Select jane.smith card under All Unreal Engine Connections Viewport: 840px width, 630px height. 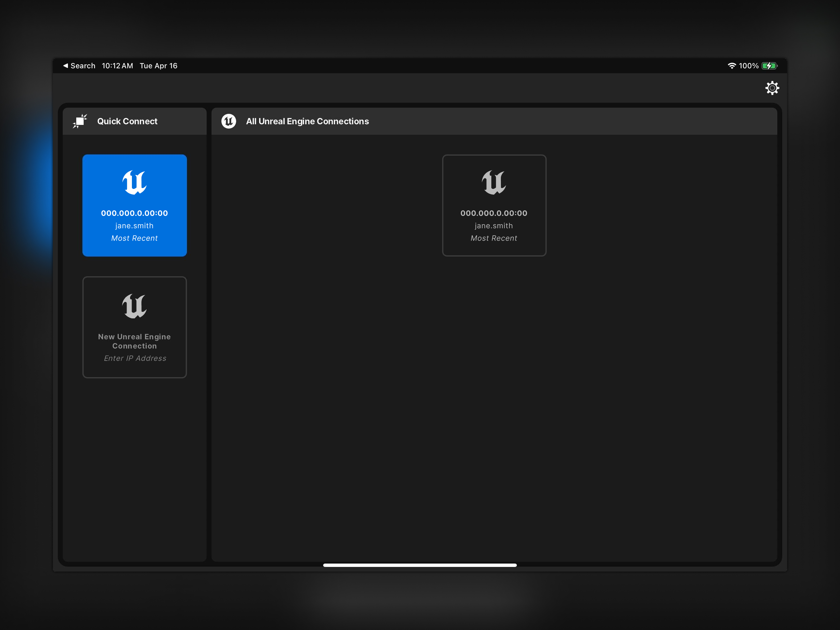click(494, 205)
